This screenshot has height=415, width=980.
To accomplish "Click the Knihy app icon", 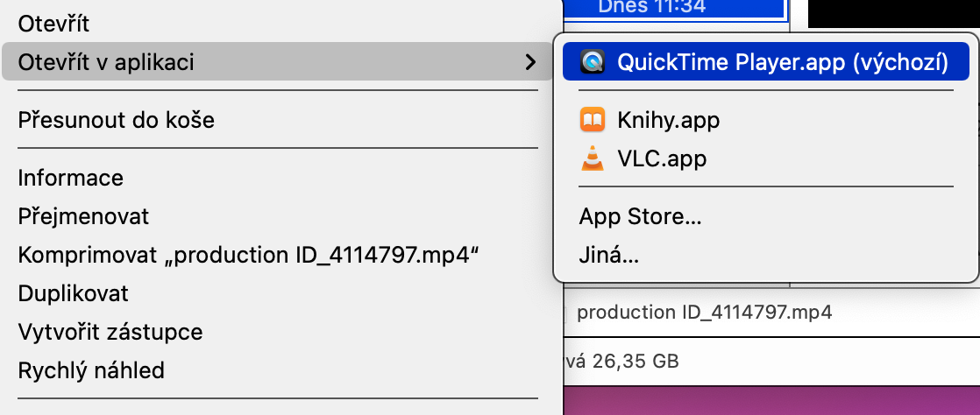I will tap(593, 120).
